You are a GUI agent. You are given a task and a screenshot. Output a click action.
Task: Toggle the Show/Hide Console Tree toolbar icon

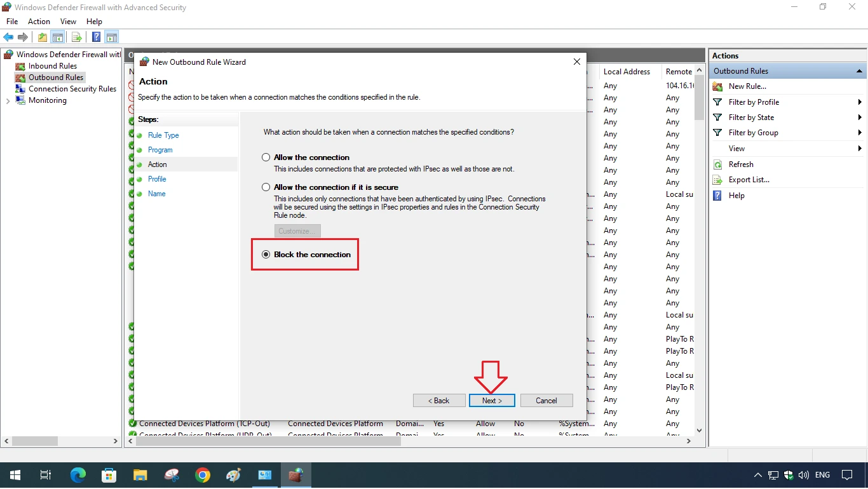[x=57, y=37]
